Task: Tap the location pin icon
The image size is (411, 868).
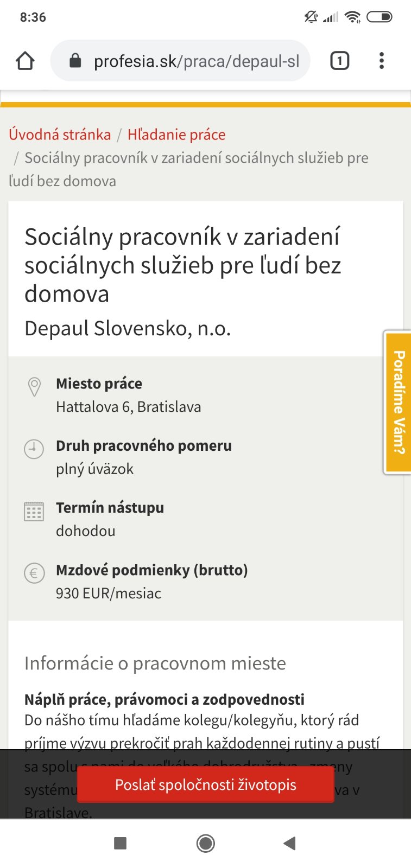Action: pos(34,387)
